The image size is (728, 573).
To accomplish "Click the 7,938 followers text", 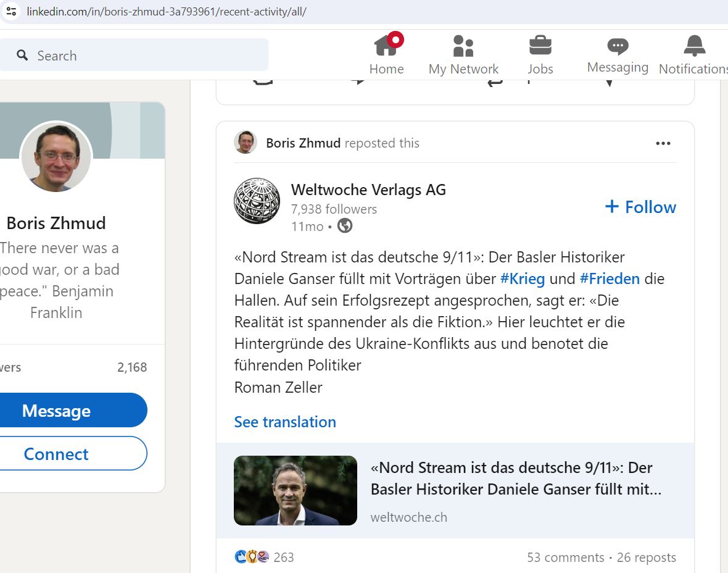I will 334,209.
